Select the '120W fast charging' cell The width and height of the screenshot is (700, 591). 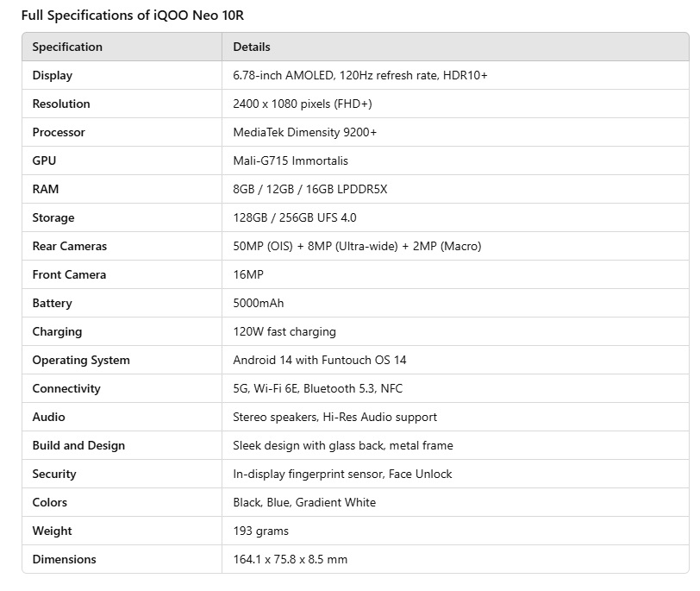[x=284, y=331]
